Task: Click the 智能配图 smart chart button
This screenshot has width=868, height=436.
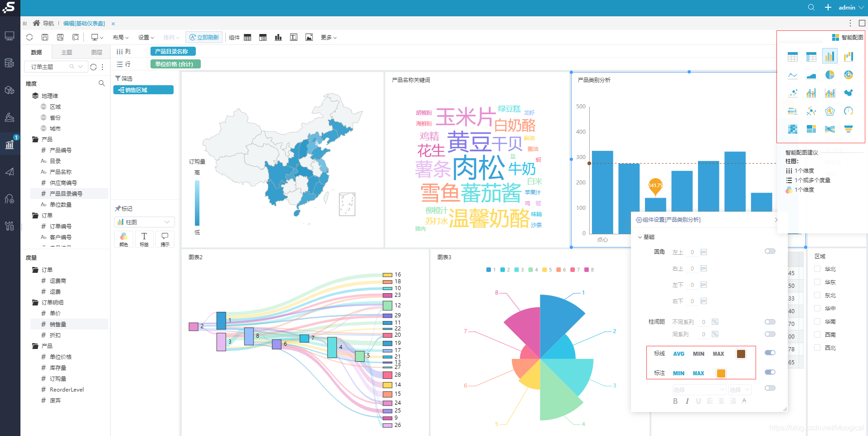Action: [x=848, y=37]
